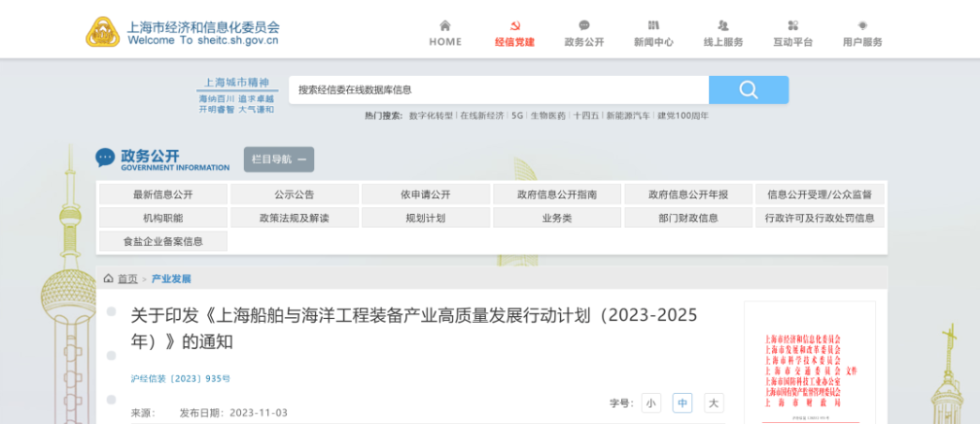The image size is (980, 424).
Task: Click the blue search magnifier button
Action: tap(748, 89)
